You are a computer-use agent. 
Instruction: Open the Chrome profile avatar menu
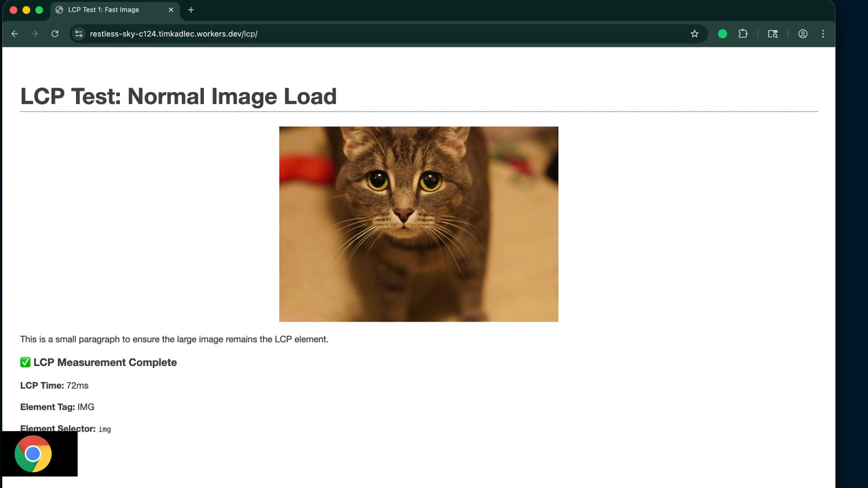click(x=803, y=34)
